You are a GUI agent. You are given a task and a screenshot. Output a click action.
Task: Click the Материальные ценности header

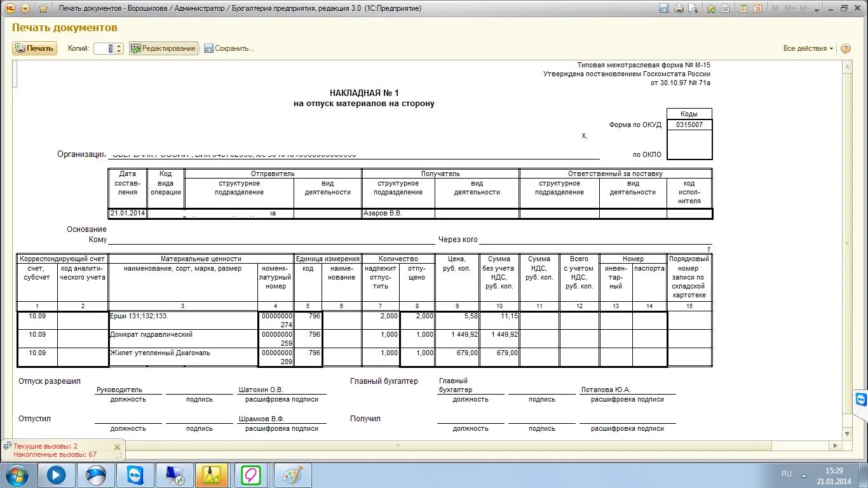(201, 259)
